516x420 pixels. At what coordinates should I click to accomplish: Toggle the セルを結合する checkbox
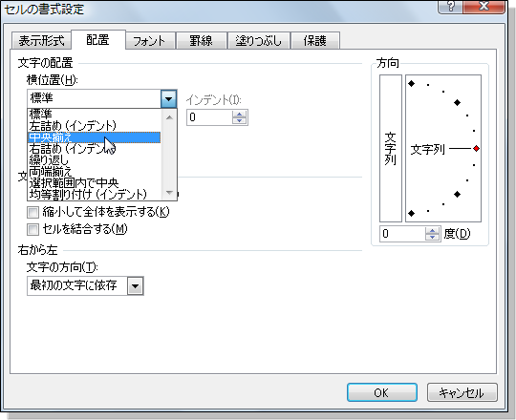click(x=32, y=229)
